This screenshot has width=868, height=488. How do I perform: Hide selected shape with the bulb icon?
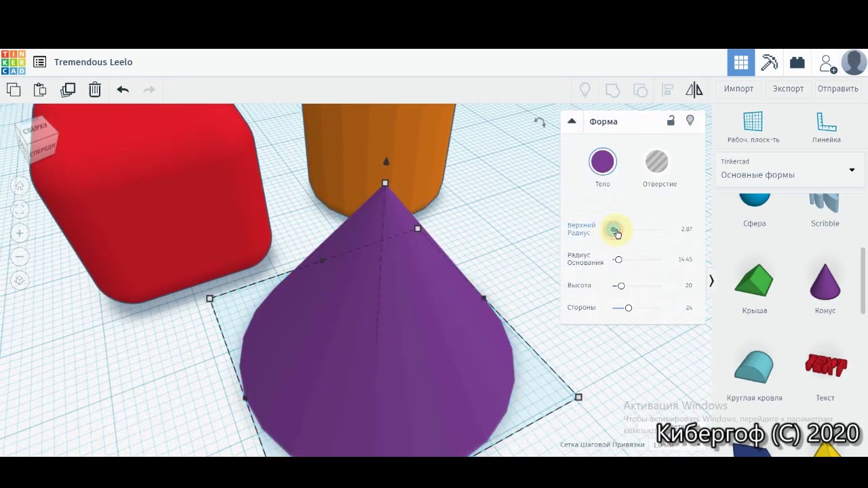[690, 121]
